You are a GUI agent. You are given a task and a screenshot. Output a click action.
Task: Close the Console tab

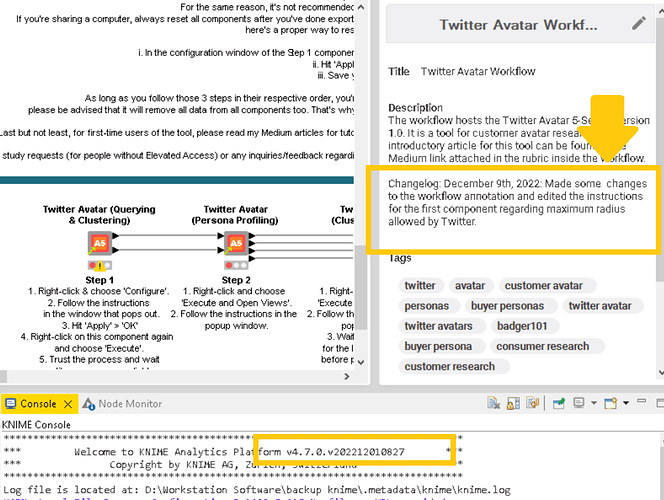(68, 404)
